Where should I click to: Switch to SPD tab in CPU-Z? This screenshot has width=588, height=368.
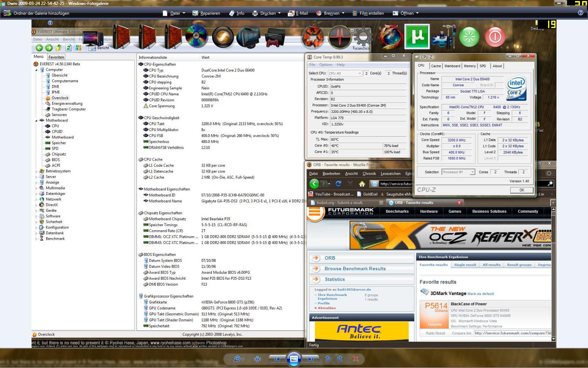[483, 66]
